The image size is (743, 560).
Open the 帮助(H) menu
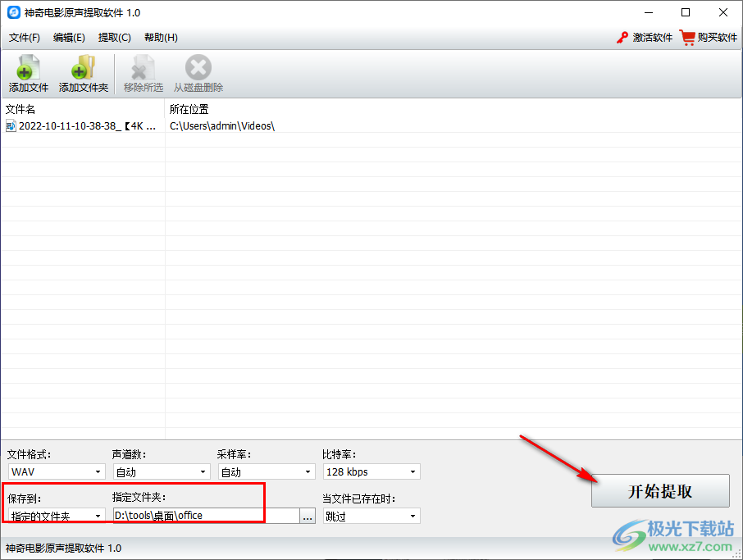(161, 37)
